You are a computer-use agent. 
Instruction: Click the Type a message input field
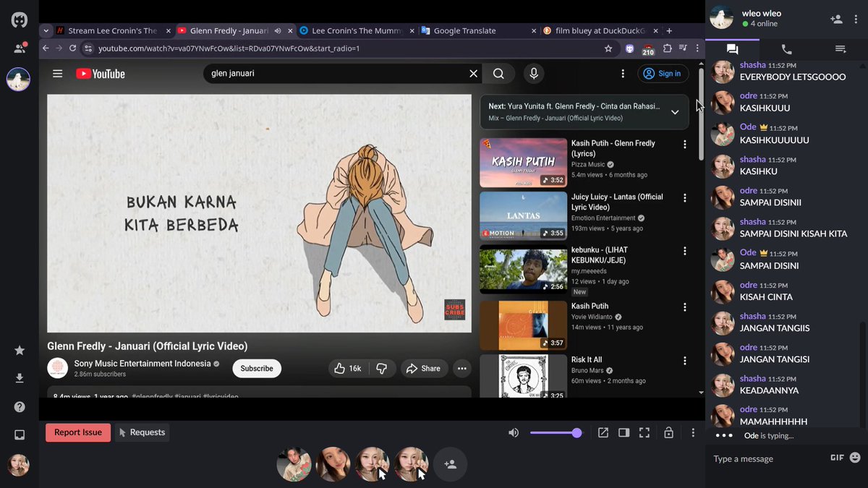pos(767,458)
